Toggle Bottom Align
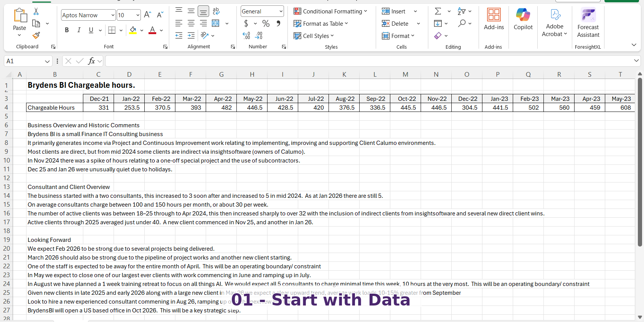Screen dimensions: 644x322 point(203,11)
